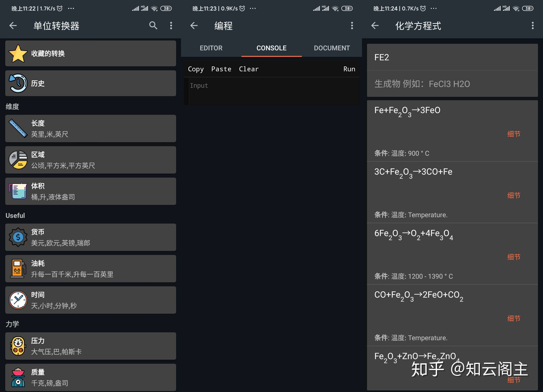
Task: Open the 时间 clock converter
Action: 90,300
